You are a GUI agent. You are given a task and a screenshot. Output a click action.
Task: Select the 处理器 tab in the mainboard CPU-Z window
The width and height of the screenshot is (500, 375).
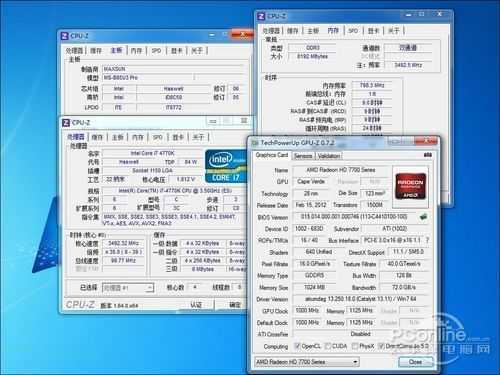point(74,51)
